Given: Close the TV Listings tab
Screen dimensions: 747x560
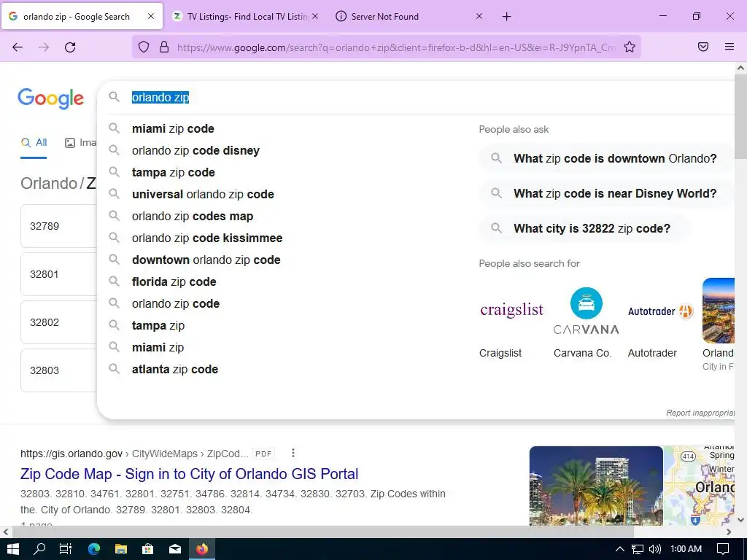Looking at the screenshot, I should [315, 16].
